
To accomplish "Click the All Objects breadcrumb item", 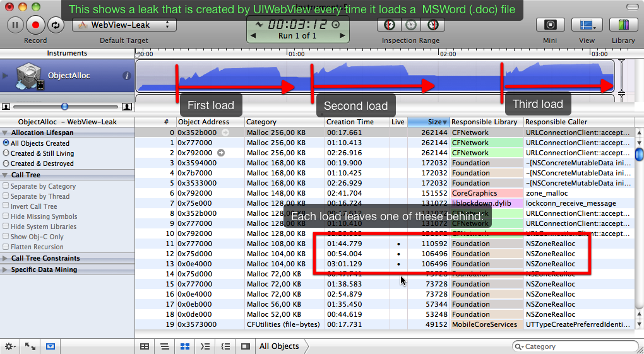I will [279, 346].
